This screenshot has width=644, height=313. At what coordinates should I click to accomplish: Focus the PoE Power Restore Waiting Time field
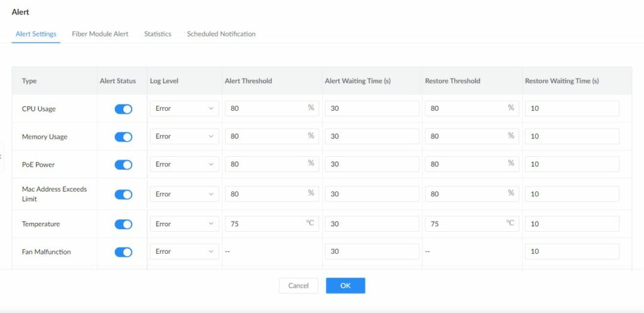[572, 164]
